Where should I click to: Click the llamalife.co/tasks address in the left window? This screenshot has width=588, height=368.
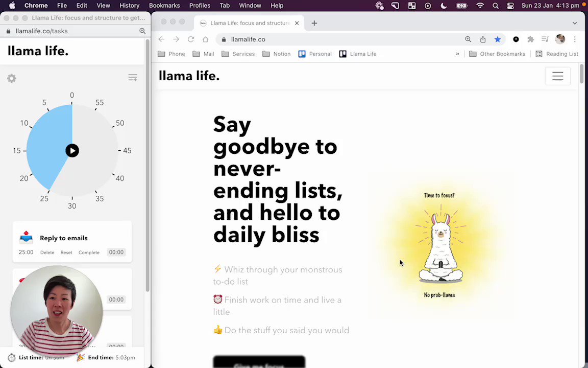tap(42, 31)
